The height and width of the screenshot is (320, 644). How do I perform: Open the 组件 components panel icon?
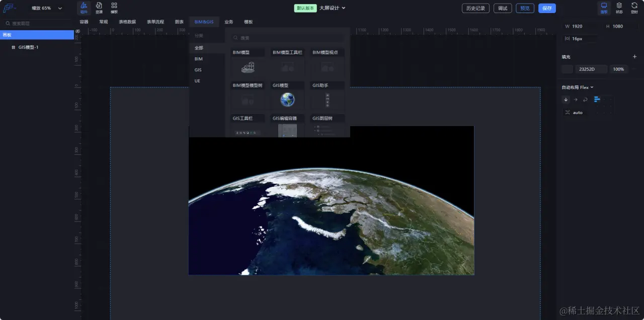coord(84,8)
